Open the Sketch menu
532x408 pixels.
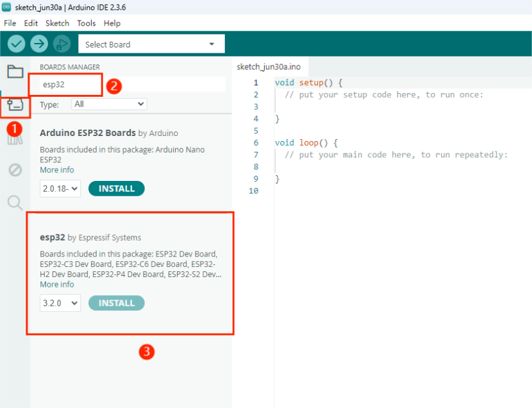[x=57, y=23]
